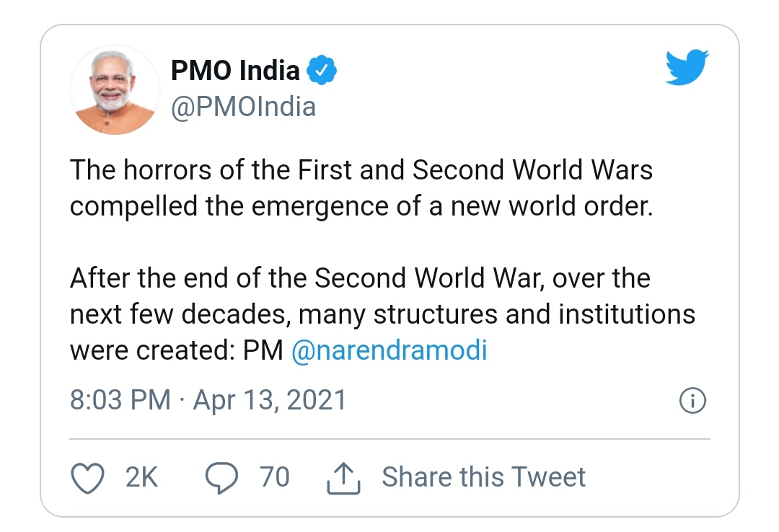
Task: Click the 70 replies count
Action: [x=275, y=477]
